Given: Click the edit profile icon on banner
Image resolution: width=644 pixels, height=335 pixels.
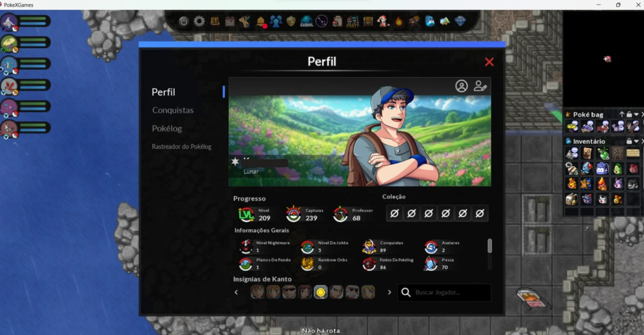Looking at the screenshot, I should coord(480,86).
